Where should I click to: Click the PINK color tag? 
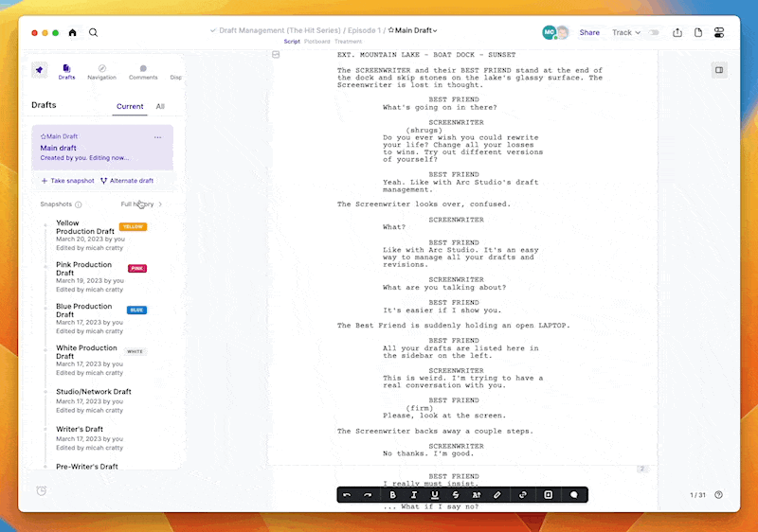(137, 269)
